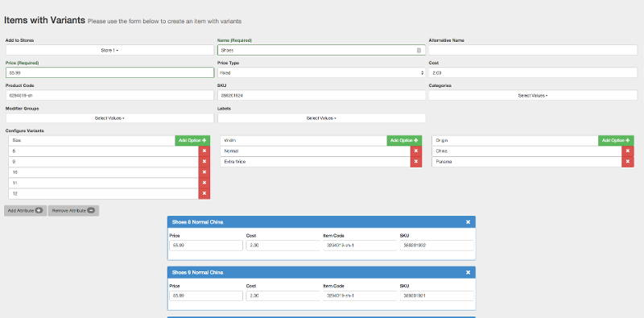Click the Shoes 8 Normal China header

pos(321,222)
